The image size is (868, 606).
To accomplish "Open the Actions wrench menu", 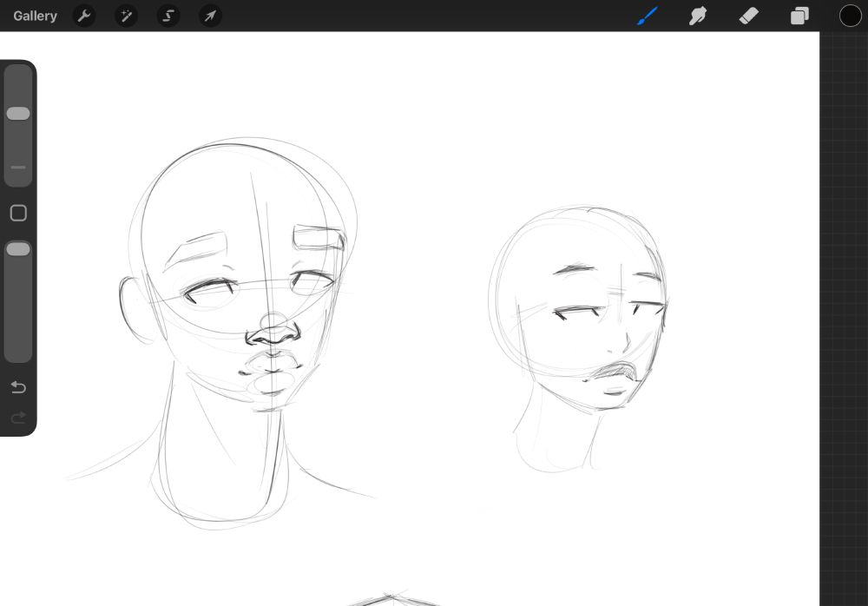I will click(x=84, y=16).
